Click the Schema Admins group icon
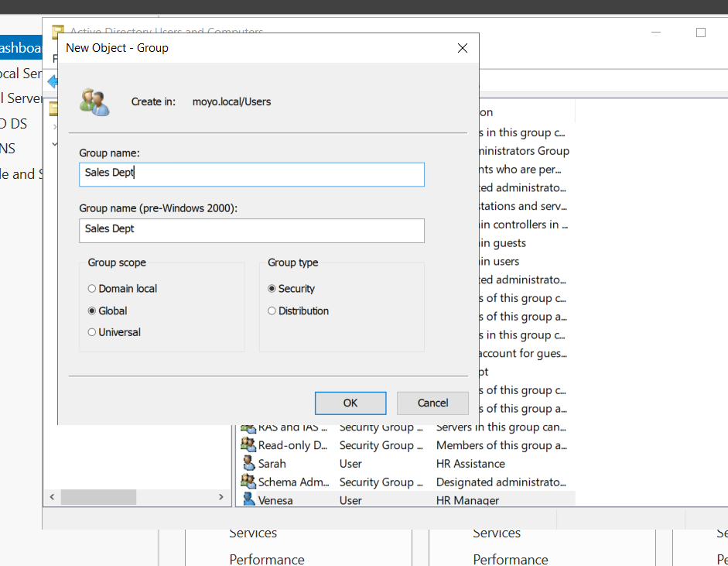Image resolution: width=728 pixels, height=566 pixels. [248, 482]
